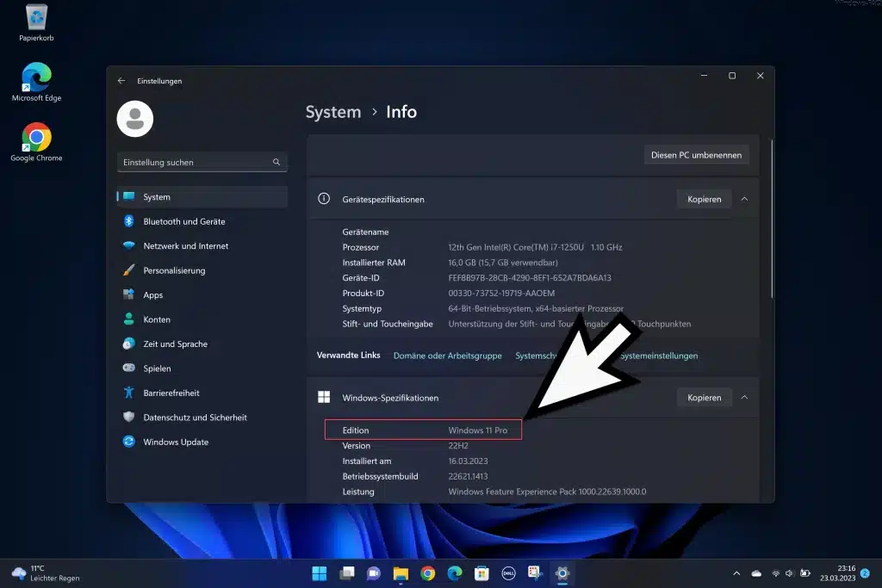Select installed date 16.03.2023
Screen dimensions: 882x588
point(468,461)
